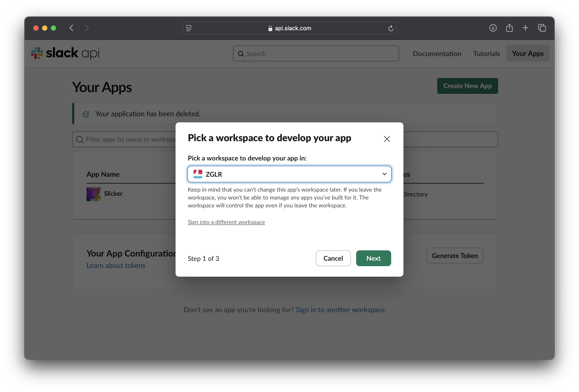Click the Slack API search field
Screen dimensions: 579x392
point(316,53)
